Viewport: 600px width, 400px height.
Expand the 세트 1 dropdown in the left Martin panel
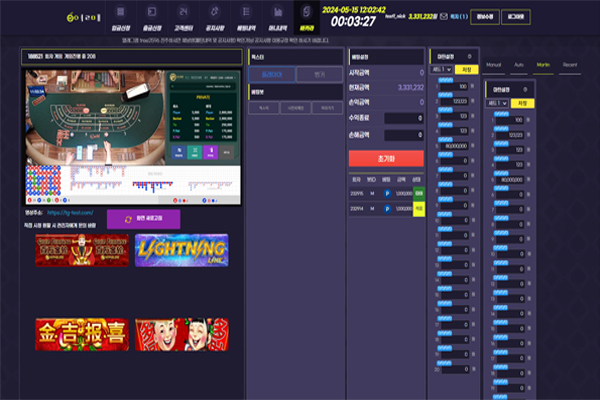click(442, 70)
